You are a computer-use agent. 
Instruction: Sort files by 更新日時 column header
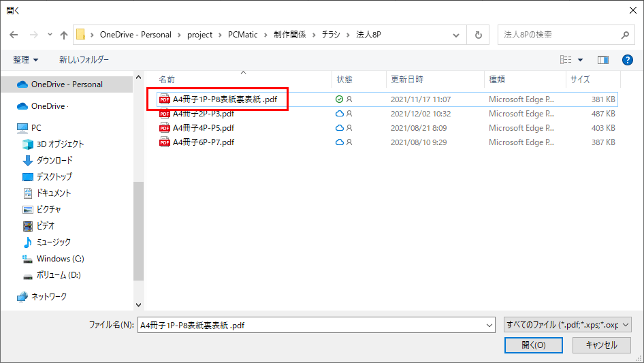[x=407, y=79]
